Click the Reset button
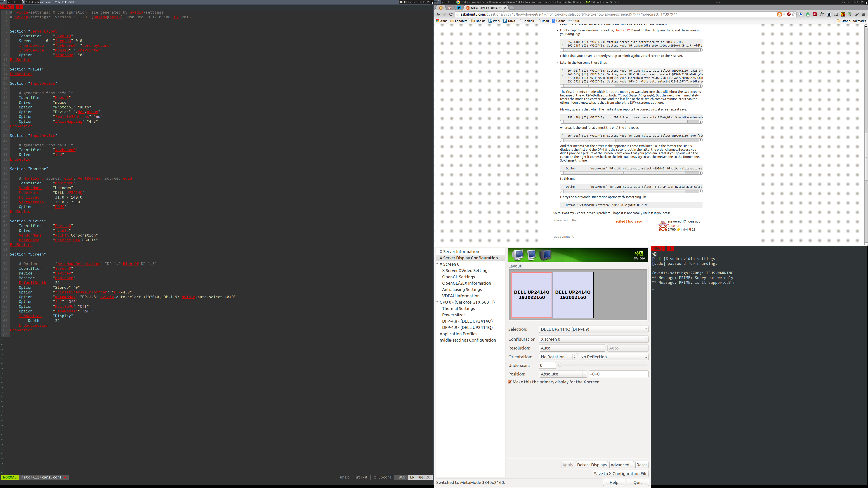Image resolution: width=868 pixels, height=488 pixels. click(x=642, y=465)
